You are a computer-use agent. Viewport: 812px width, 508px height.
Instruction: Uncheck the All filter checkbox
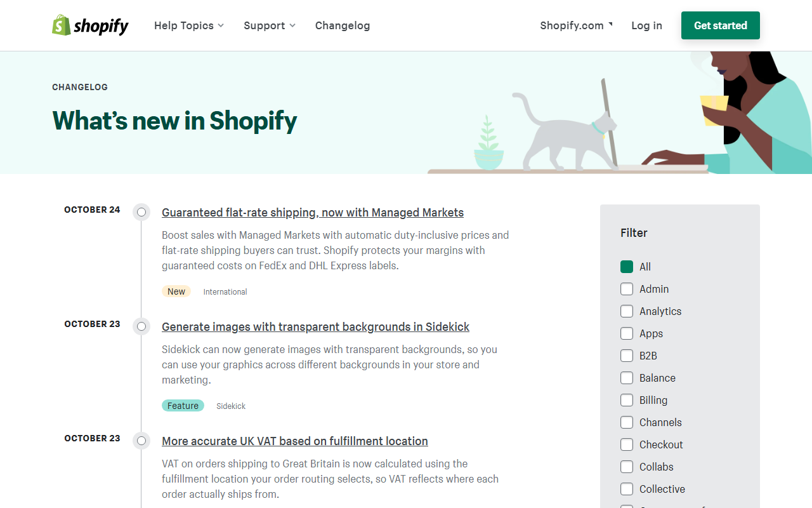[x=627, y=267]
